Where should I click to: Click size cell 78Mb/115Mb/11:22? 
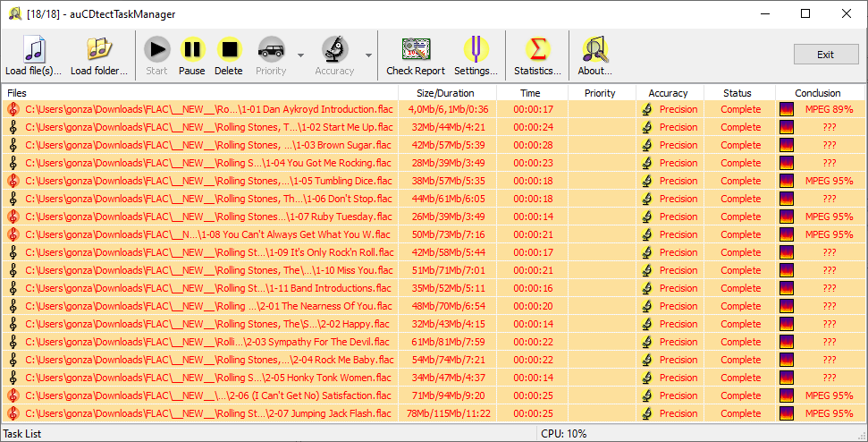coord(449,413)
